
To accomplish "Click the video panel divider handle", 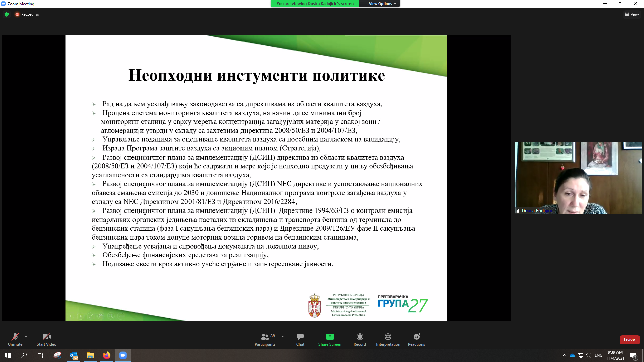I will click(x=512, y=178).
